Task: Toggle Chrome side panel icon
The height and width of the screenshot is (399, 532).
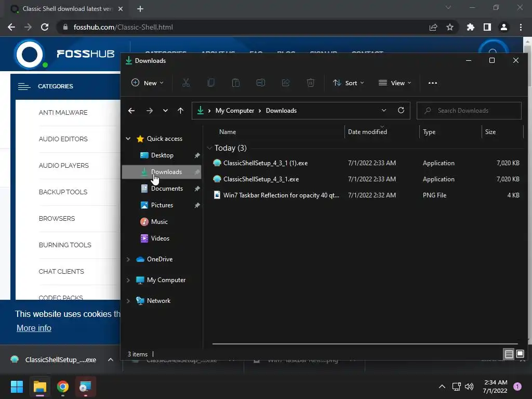Action: [487, 27]
